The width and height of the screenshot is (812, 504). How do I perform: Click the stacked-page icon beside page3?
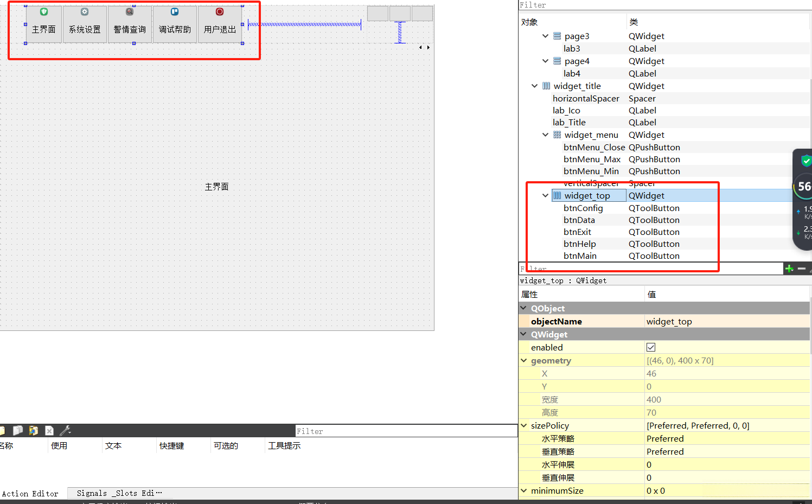pyautogui.click(x=557, y=36)
